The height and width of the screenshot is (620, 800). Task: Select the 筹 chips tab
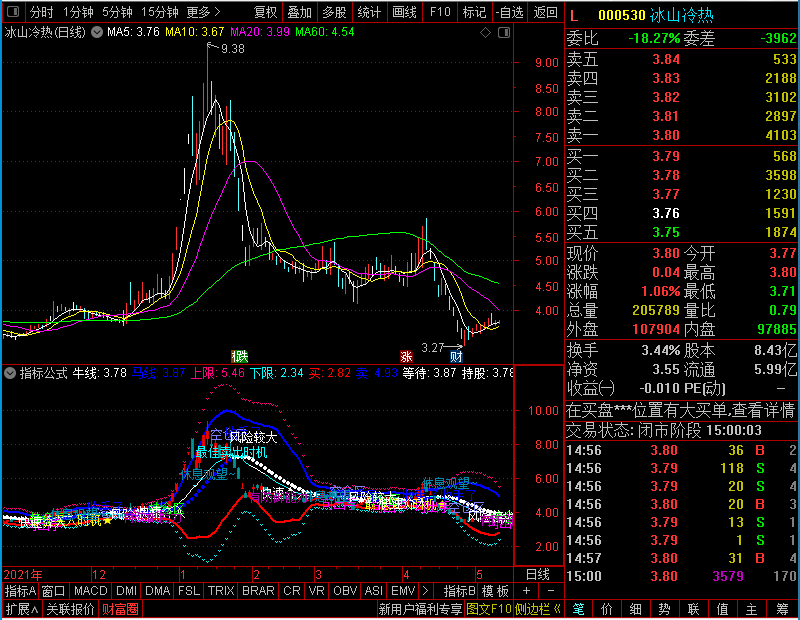(x=782, y=609)
